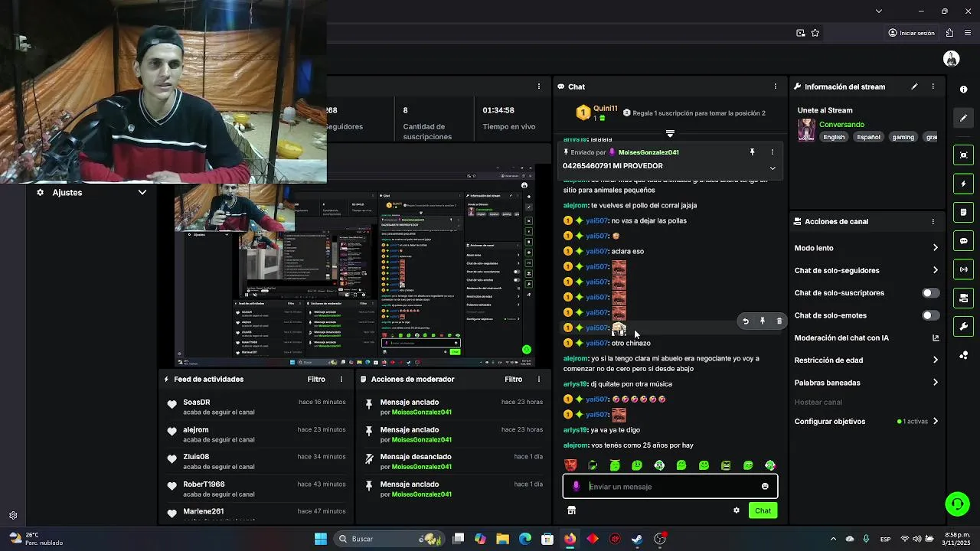The width and height of the screenshot is (980, 551).
Task: Open the browser application menu
Action: [969, 33]
